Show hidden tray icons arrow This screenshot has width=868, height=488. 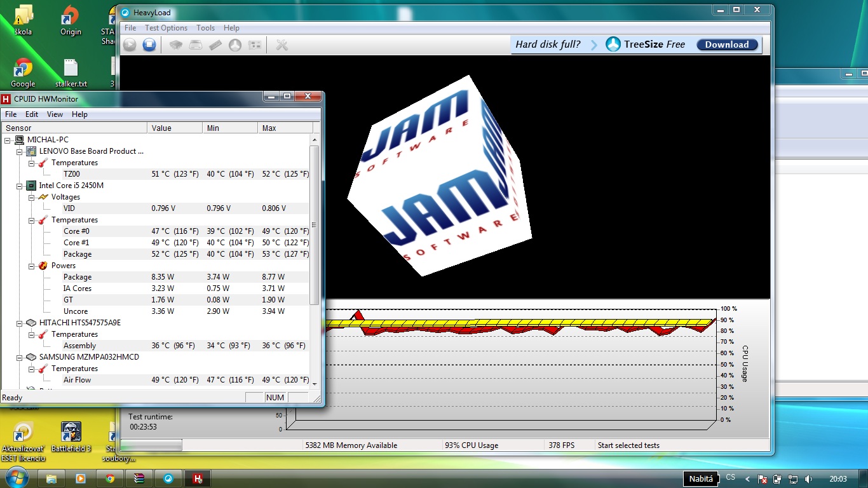tap(747, 478)
